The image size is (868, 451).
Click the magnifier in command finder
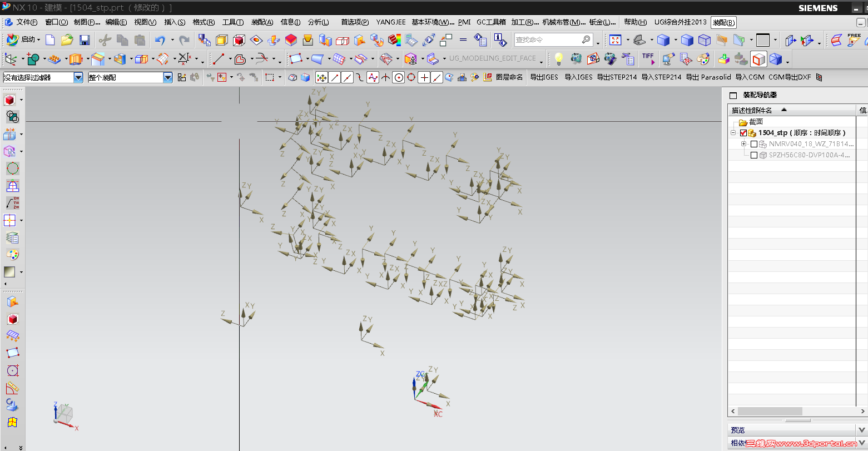pos(586,39)
